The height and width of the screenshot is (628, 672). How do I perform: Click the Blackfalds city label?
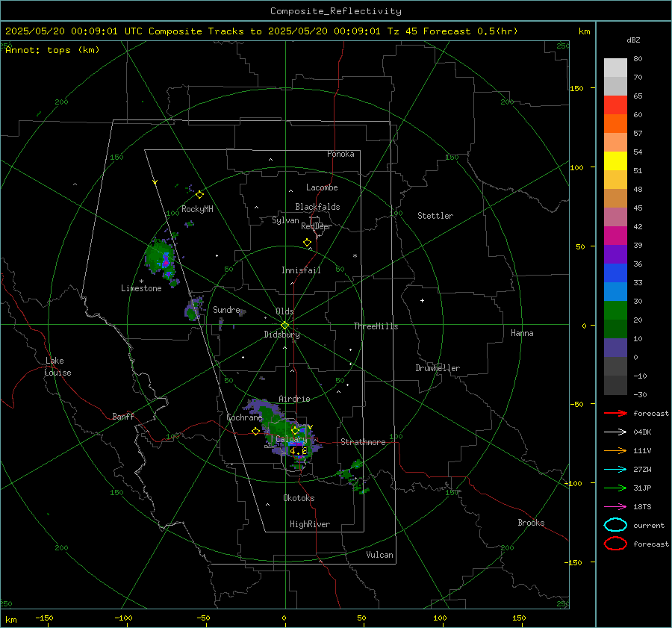[317, 207]
